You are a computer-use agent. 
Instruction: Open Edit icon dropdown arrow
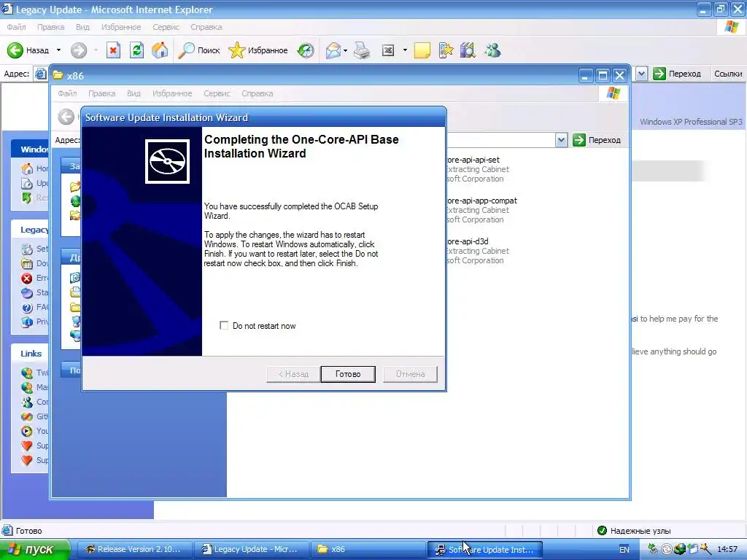coord(405,50)
